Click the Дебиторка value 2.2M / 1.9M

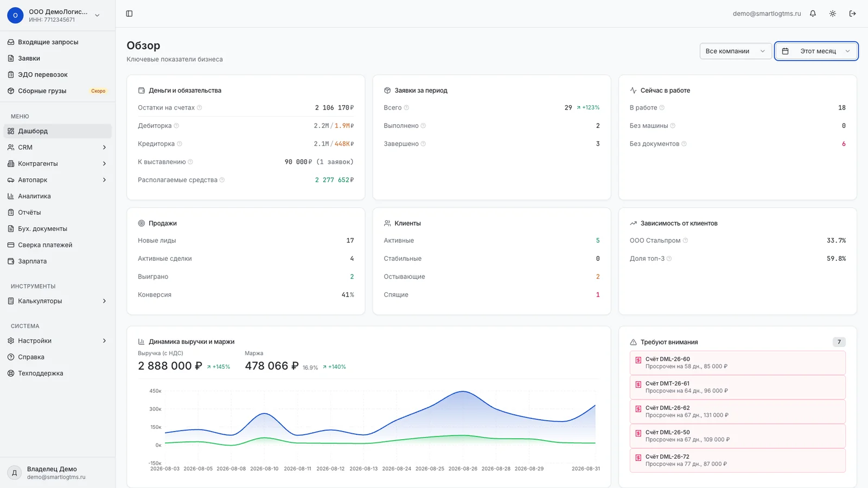pos(334,126)
